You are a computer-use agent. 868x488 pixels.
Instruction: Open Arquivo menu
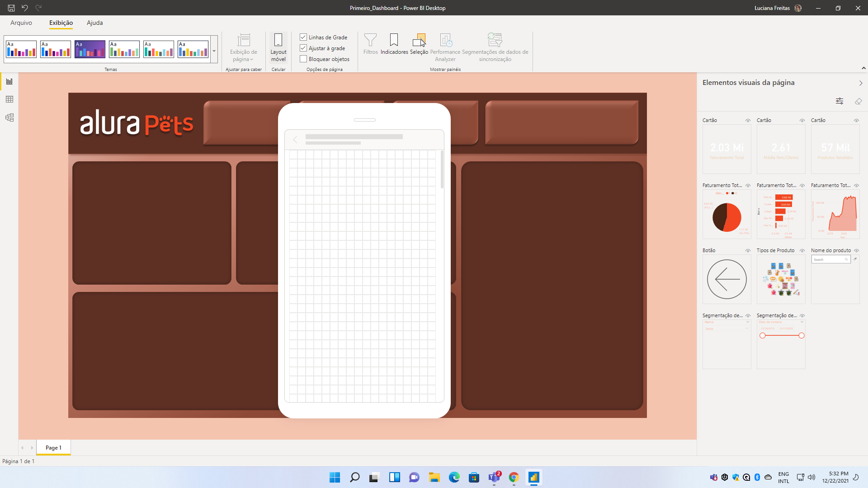pos(21,23)
